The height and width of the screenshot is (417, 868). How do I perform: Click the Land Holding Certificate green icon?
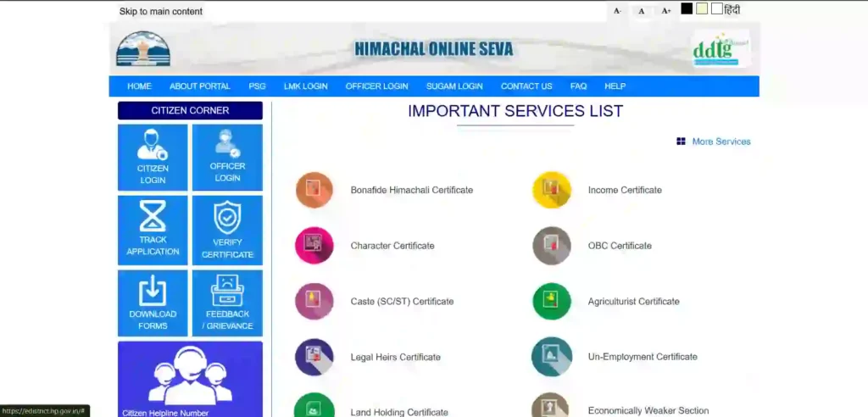314,405
